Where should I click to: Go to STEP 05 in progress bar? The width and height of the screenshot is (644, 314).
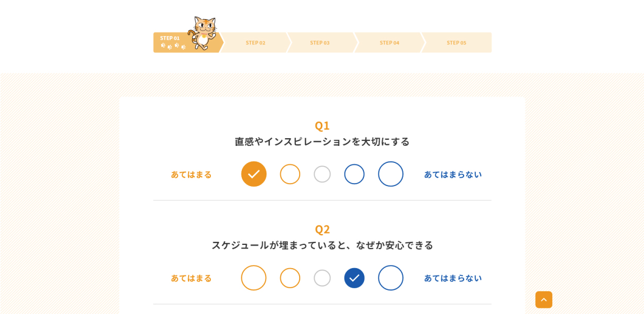[456, 42]
